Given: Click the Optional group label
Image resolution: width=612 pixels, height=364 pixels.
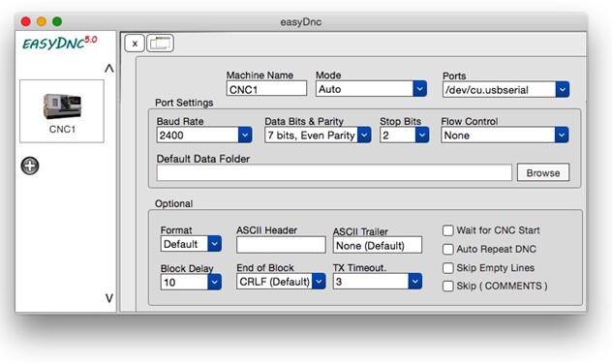Looking at the screenshot, I should [x=173, y=203].
